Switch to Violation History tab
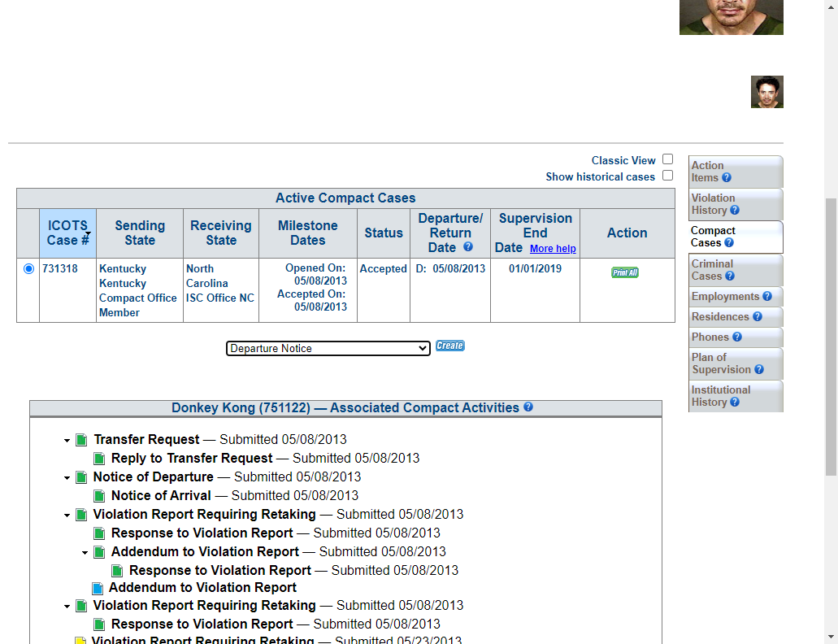This screenshot has height=644, width=838. coord(736,204)
